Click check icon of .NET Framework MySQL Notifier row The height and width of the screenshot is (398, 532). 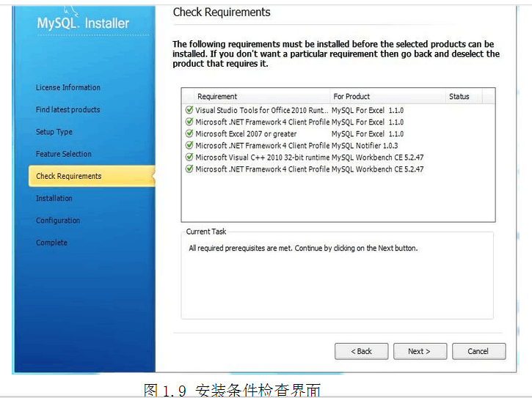[x=189, y=145]
